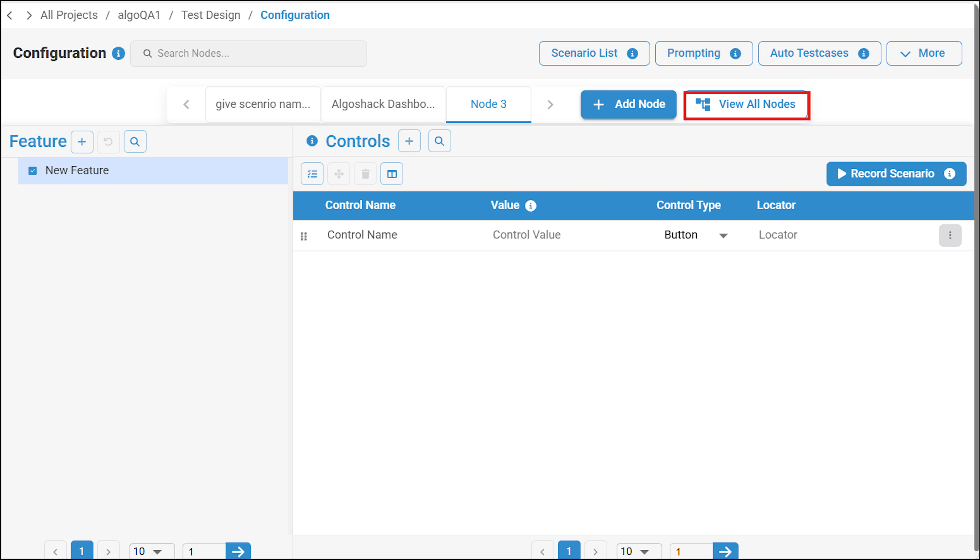Add a new control with the plus icon
Image resolution: width=980 pixels, height=560 pixels.
click(409, 141)
